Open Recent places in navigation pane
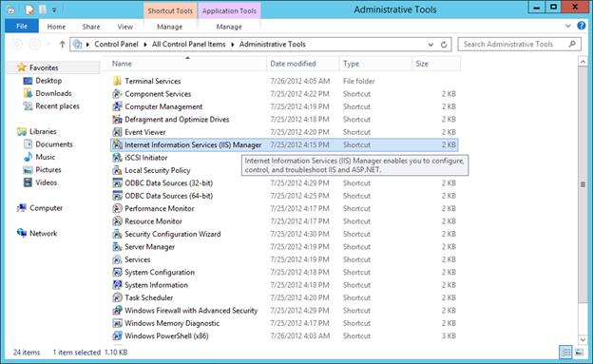The width and height of the screenshot is (593, 364). pyautogui.click(x=57, y=106)
